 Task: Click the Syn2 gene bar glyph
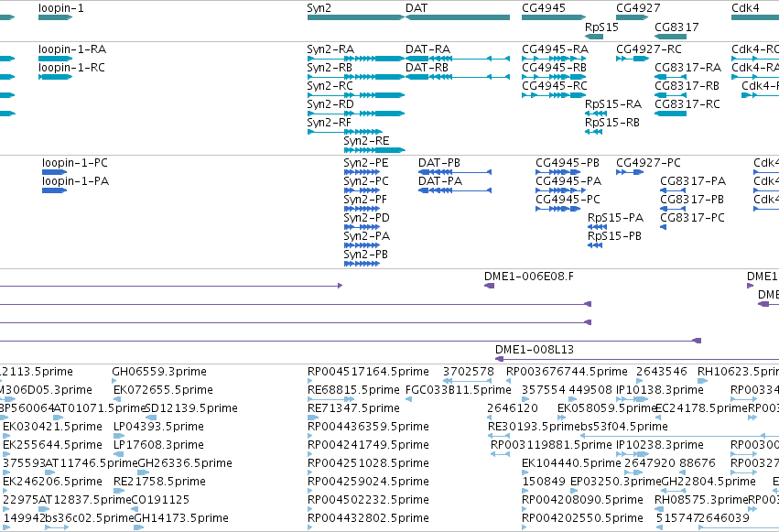356,17
